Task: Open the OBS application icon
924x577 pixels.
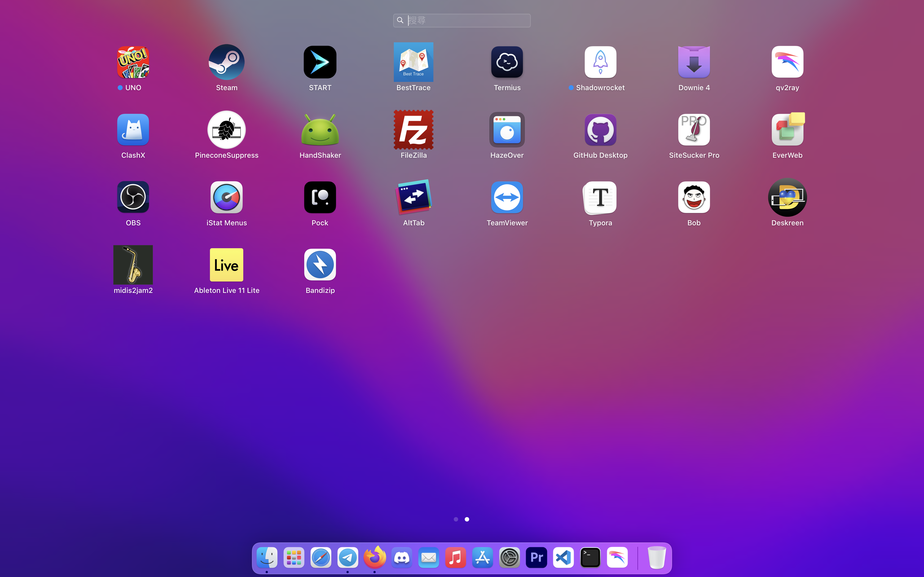Action: click(x=133, y=197)
